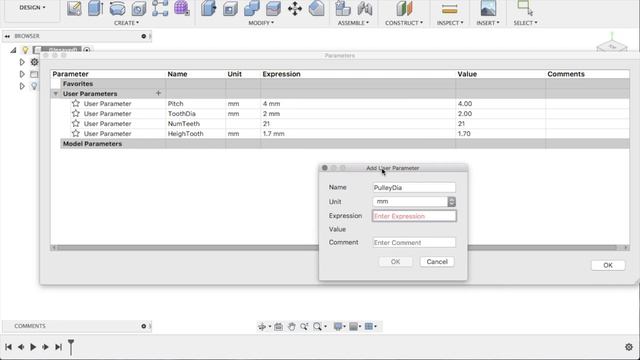Select the Extrude tool icon
640x360 pixels.
pos(96,8)
